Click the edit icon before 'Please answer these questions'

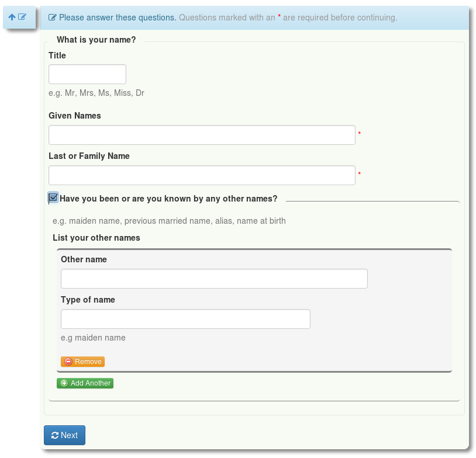(52, 18)
